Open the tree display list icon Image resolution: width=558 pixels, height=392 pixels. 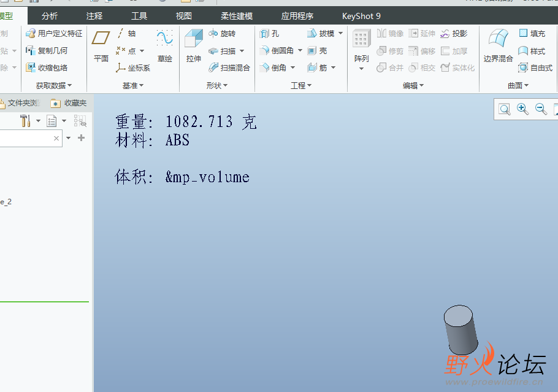click(52, 121)
